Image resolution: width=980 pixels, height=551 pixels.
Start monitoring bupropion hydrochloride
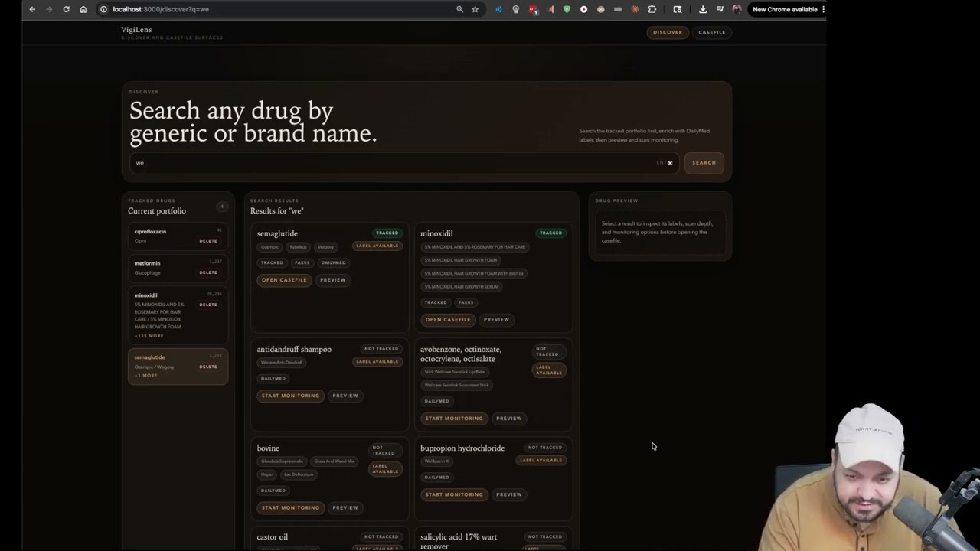[x=454, y=494]
